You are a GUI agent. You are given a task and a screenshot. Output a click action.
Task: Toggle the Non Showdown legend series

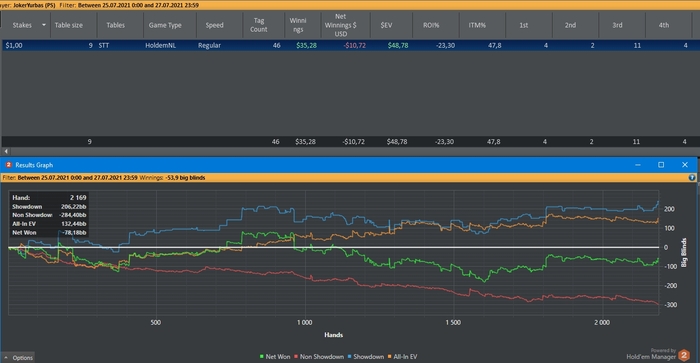[x=319, y=357]
